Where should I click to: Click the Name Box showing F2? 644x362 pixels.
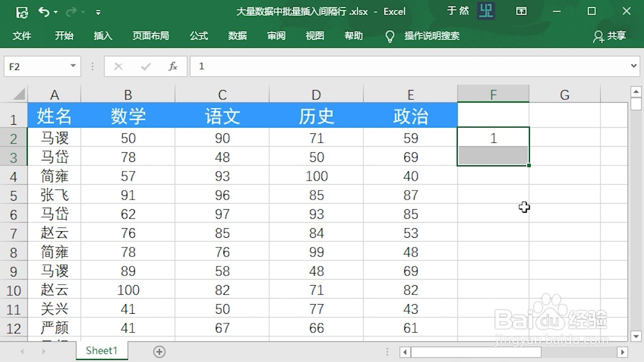point(36,66)
